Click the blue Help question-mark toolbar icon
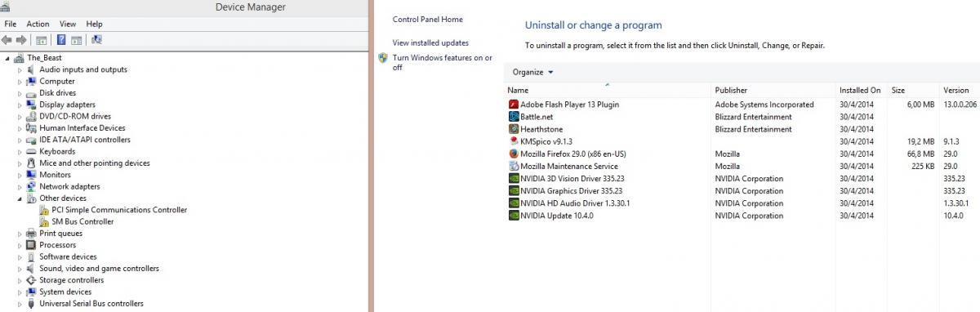This screenshot has height=312, width=980. 61,39
